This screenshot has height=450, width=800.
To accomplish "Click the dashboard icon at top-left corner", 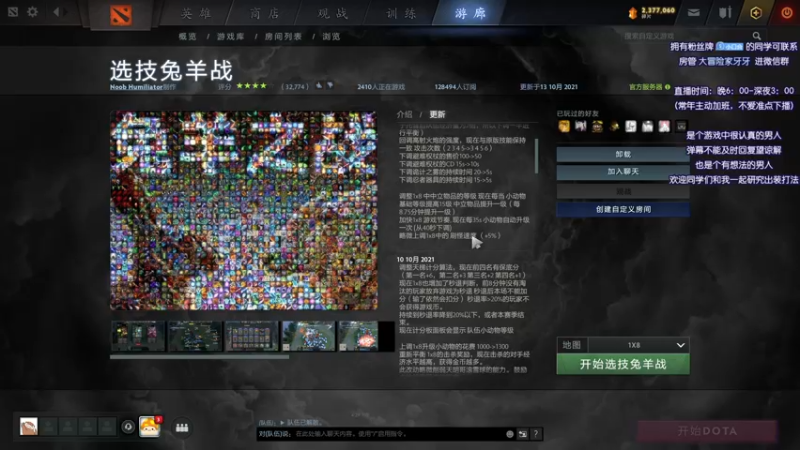I will tap(13, 11).
